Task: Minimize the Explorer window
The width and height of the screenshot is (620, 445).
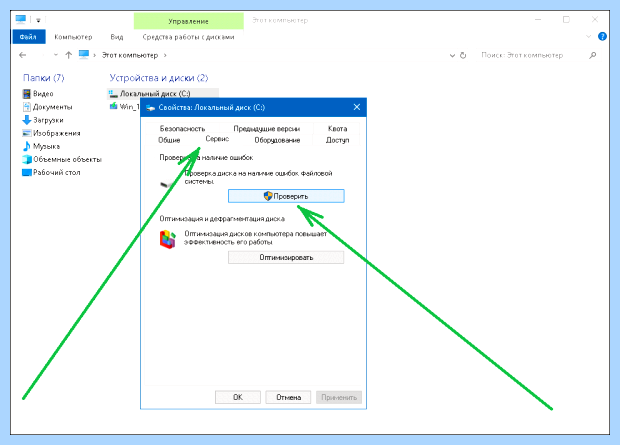Action: pos(538,19)
